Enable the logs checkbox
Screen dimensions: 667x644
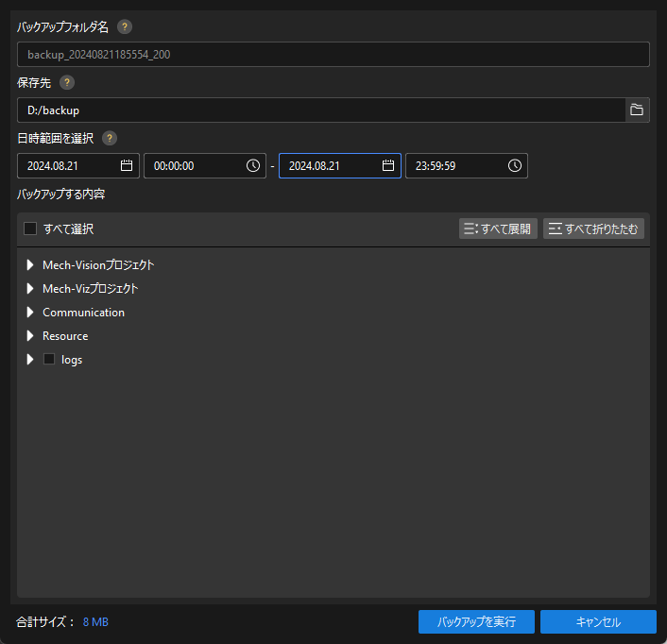(x=49, y=360)
